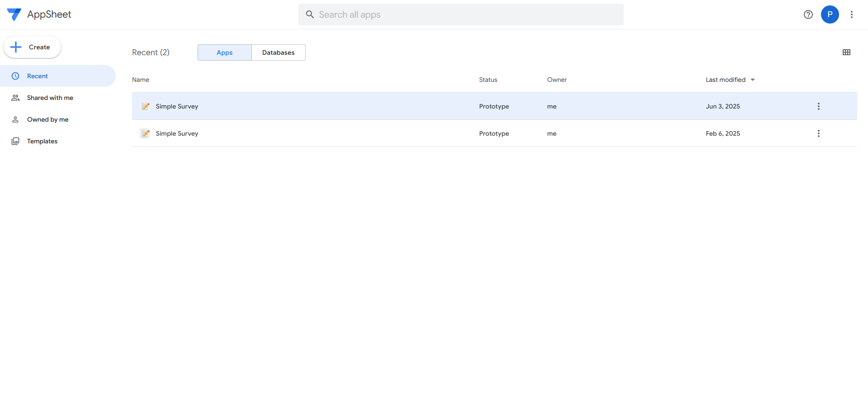Open your profile avatar menu
The image size is (868, 412).
pyautogui.click(x=830, y=14)
